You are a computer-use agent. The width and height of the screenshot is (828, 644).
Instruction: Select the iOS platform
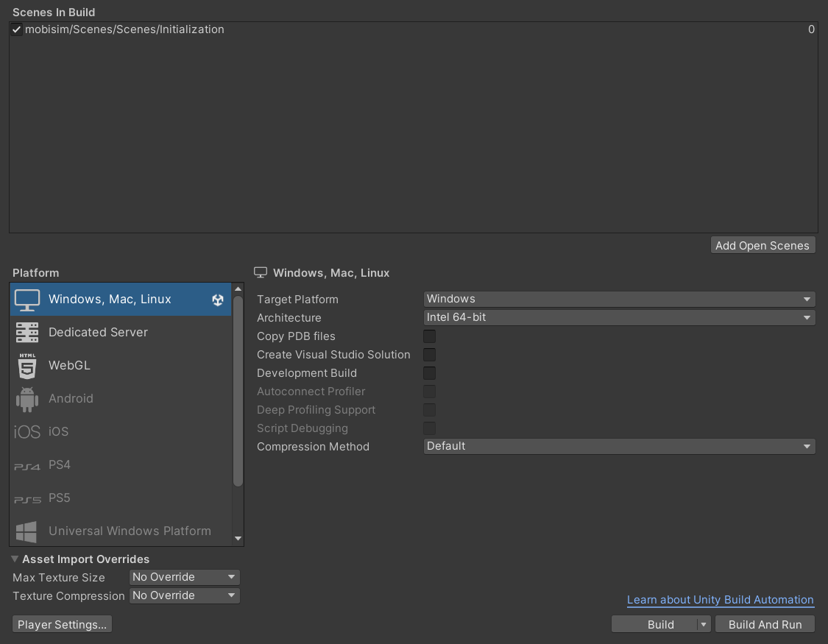[x=121, y=432]
